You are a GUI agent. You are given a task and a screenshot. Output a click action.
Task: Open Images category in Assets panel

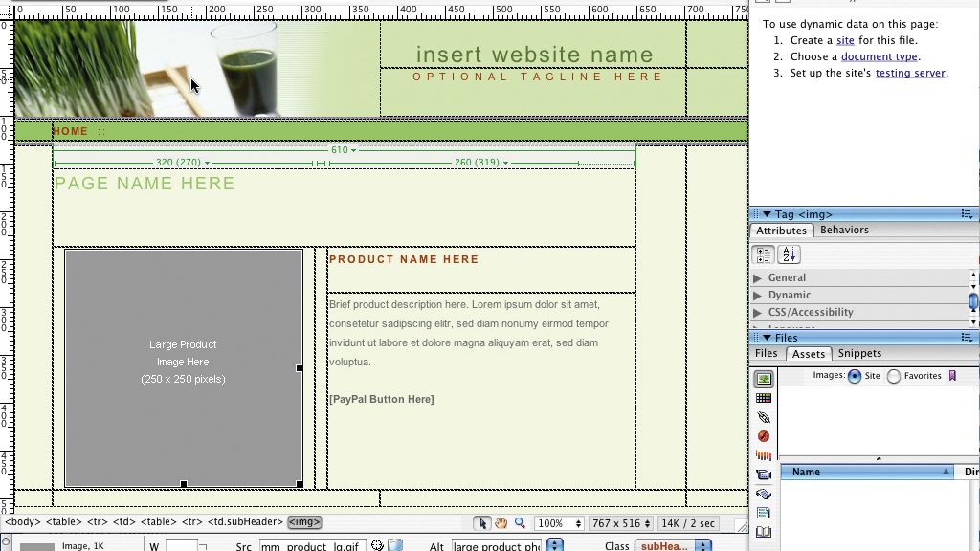click(763, 379)
